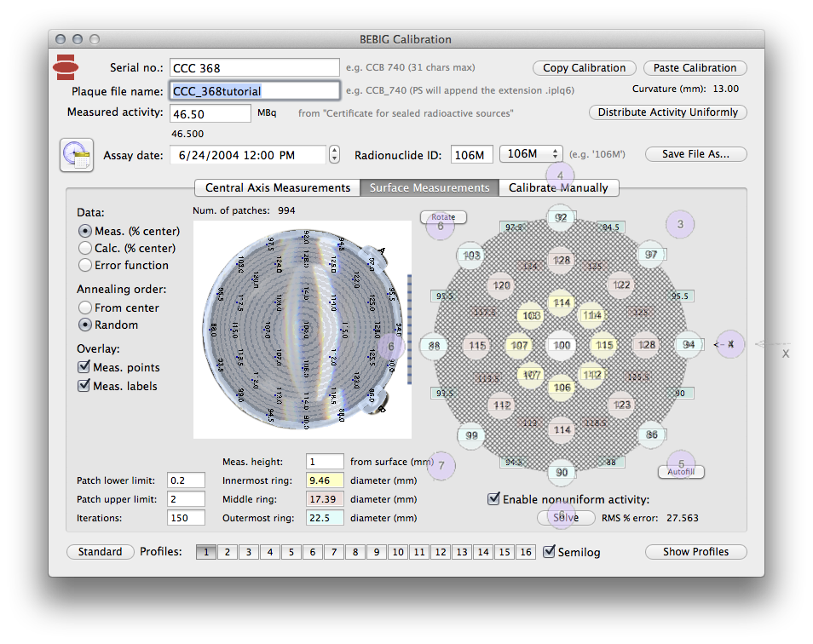
Task: Switch to Central Axis Measurements tab
Action: (277, 187)
